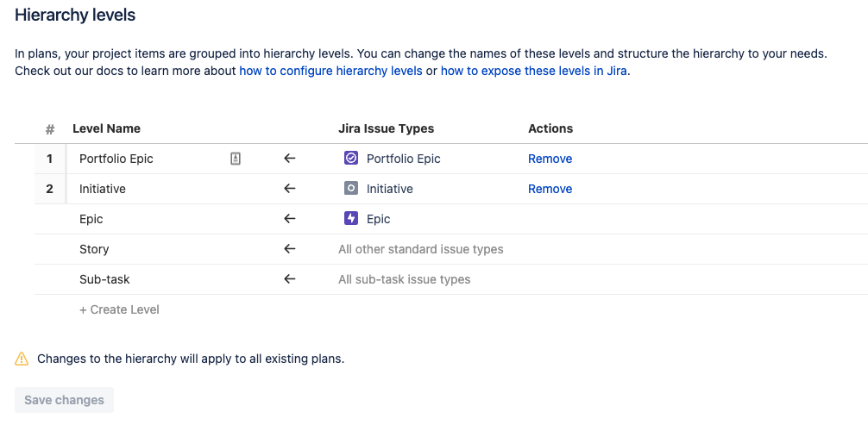This screenshot has width=868, height=437.
Task: Click the Portfolio Epic issue type icon
Action: click(x=351, y=159)
